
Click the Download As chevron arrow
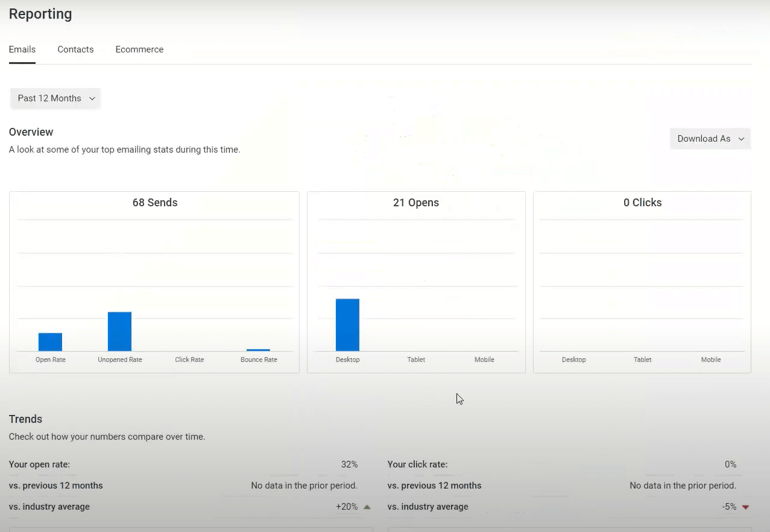(x=741, y=139)
